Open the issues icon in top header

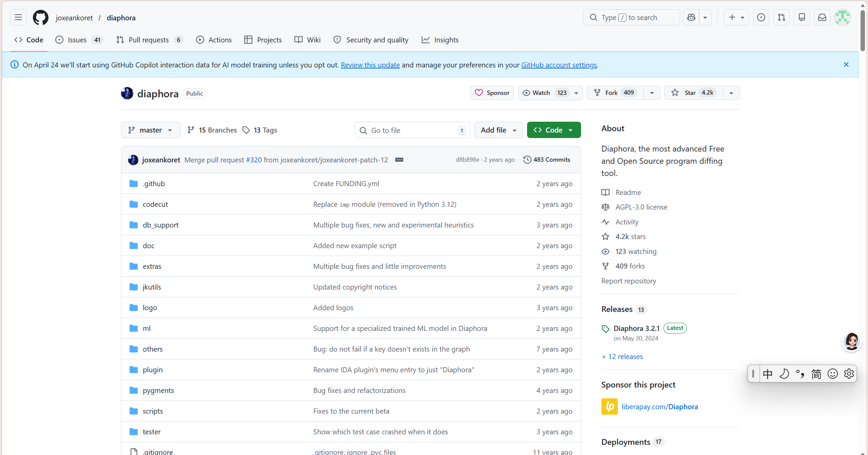point(761,18)
